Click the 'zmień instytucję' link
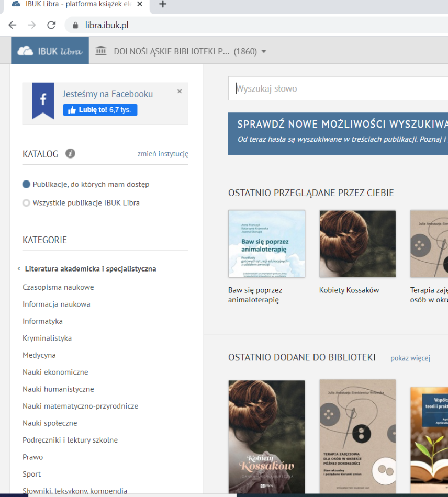Viewport: 448px width, 497px height. [163, 154]
